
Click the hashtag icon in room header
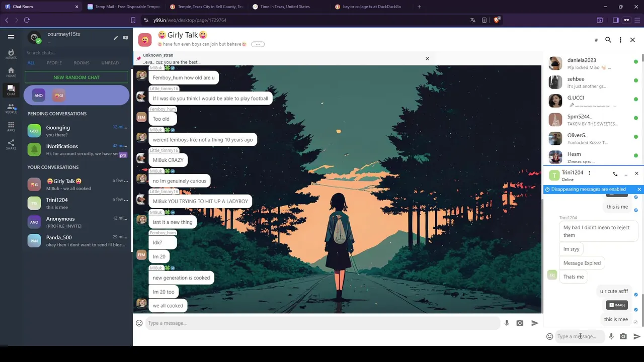(x=596, y=40)
